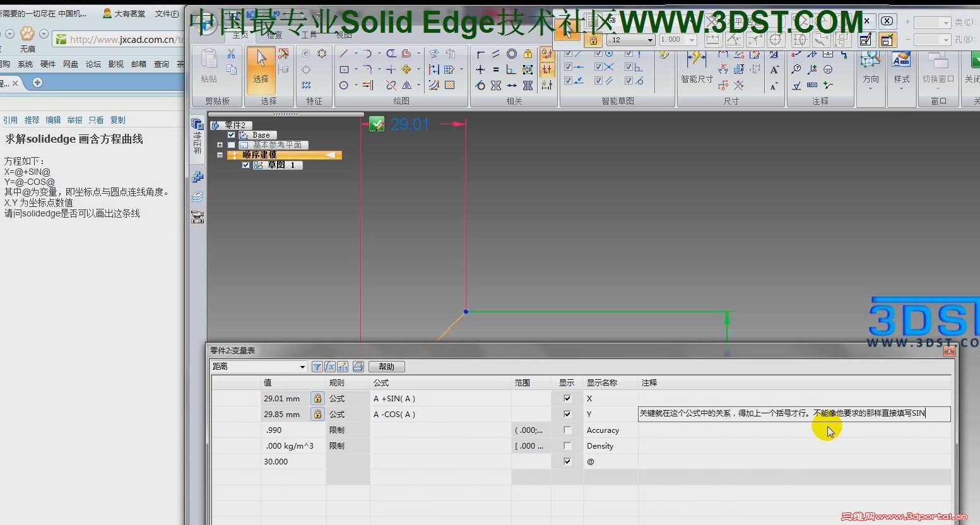This screenshot has height=525, width=980.
Task: Choose the Circle by center tool
Action: [x=344, y=85]
